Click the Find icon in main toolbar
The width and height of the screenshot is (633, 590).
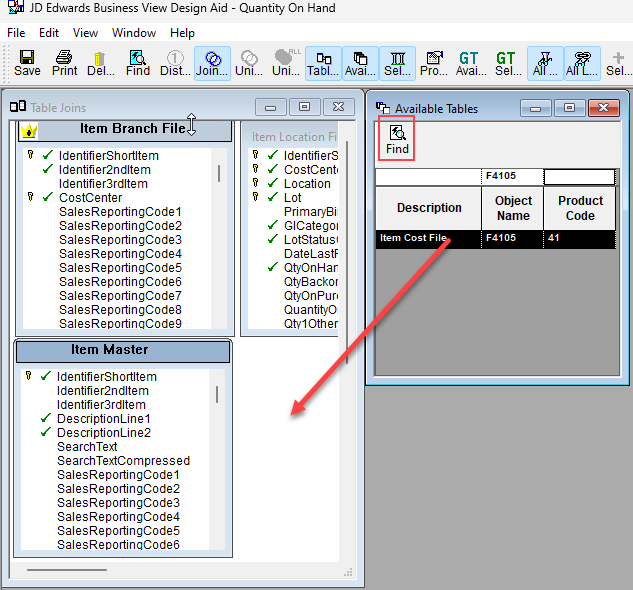[x=138, y=63]
